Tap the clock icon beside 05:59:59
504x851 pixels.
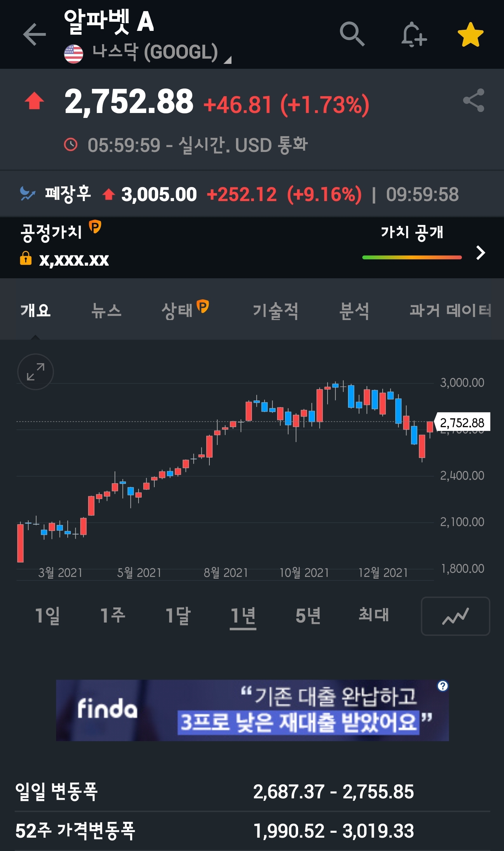pos(71,145)
